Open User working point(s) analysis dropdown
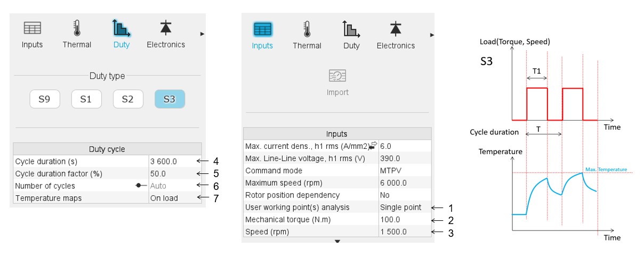644x255 pixels. 404,207
